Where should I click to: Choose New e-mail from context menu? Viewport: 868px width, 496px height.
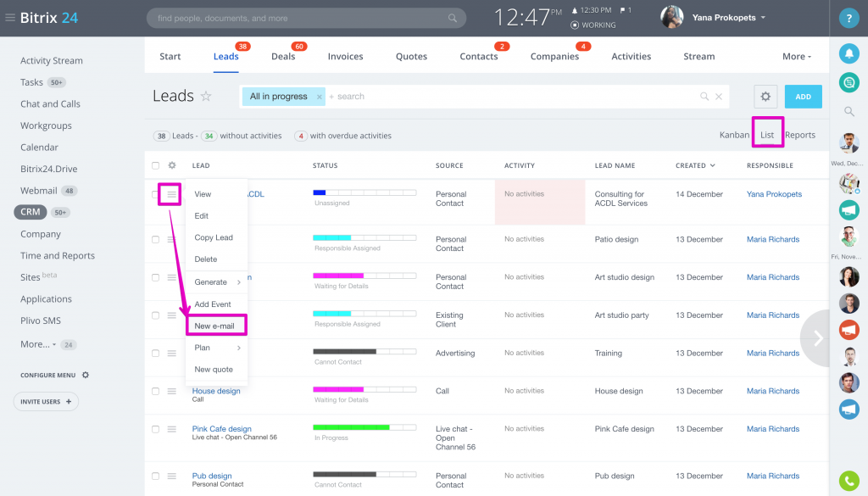pos(216,326)
